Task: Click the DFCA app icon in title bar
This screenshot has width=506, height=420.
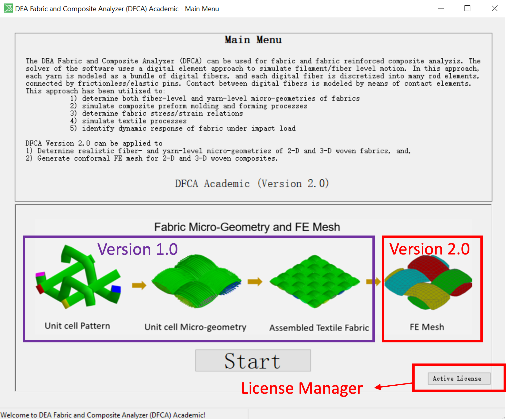Action: (x=8, y=9)
